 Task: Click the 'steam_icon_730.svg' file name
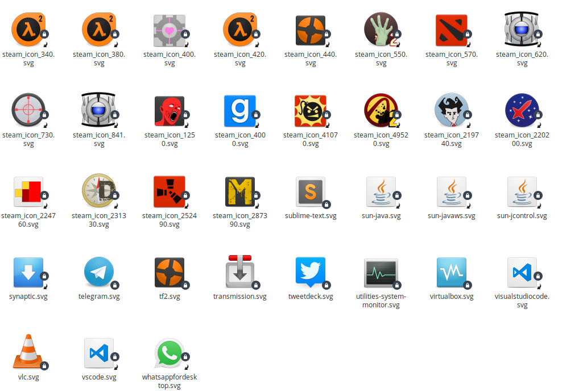28,139
